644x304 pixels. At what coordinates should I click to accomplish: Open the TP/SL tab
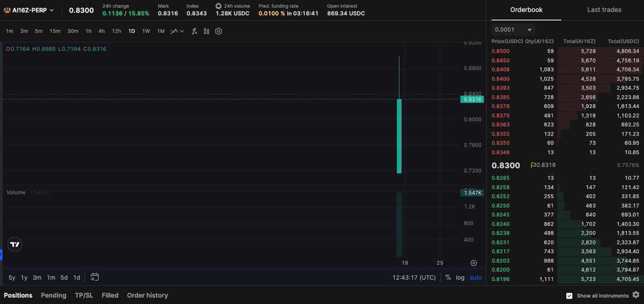[x=84, y=295]
